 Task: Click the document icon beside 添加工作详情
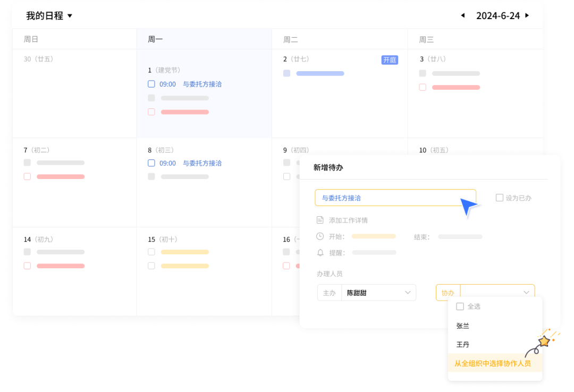[x=320, y=220]
